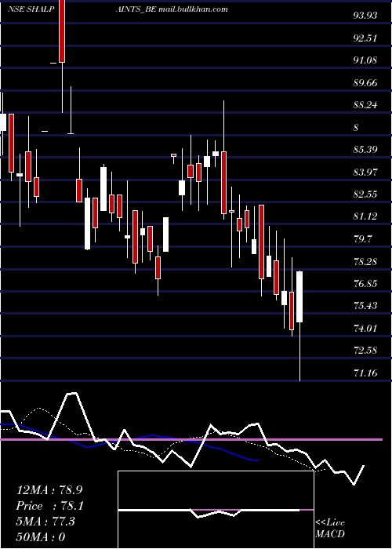The image size is (392, 549).
Task: Select the 81.12 price axis label
Action: pyautogui.click(x=365, y=216)
